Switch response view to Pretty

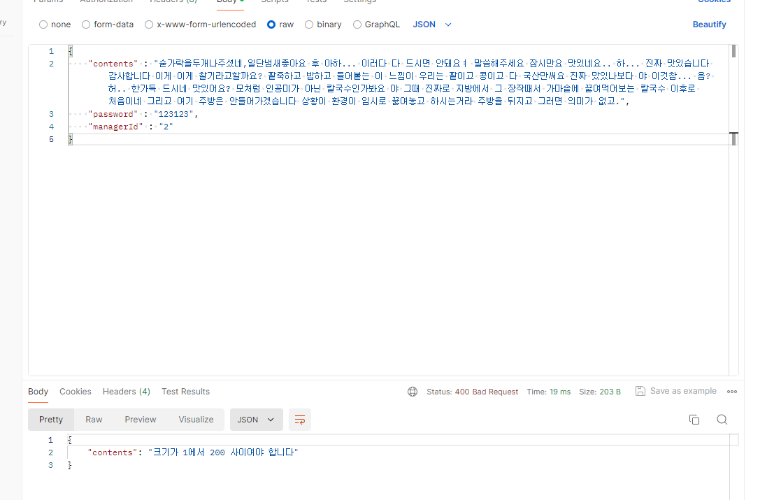[51, 419]
